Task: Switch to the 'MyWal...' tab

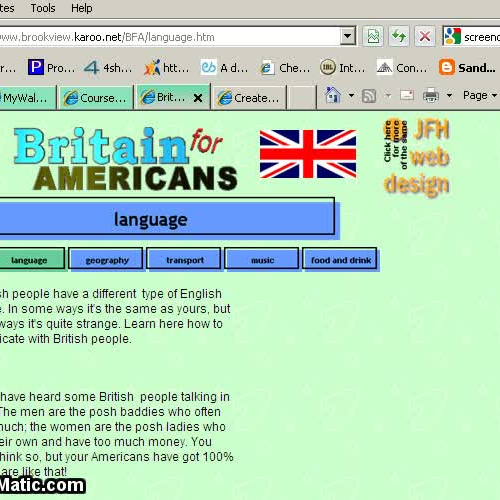Action: click(x=27, y=98)
